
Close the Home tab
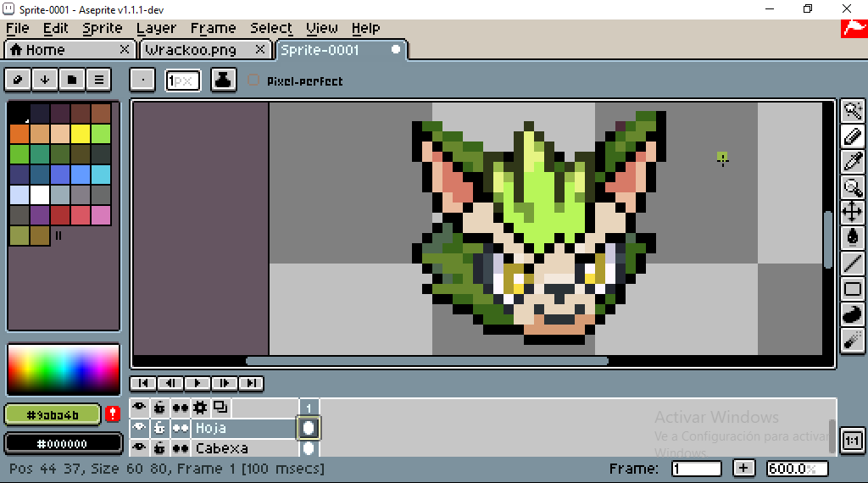point(125,49)
